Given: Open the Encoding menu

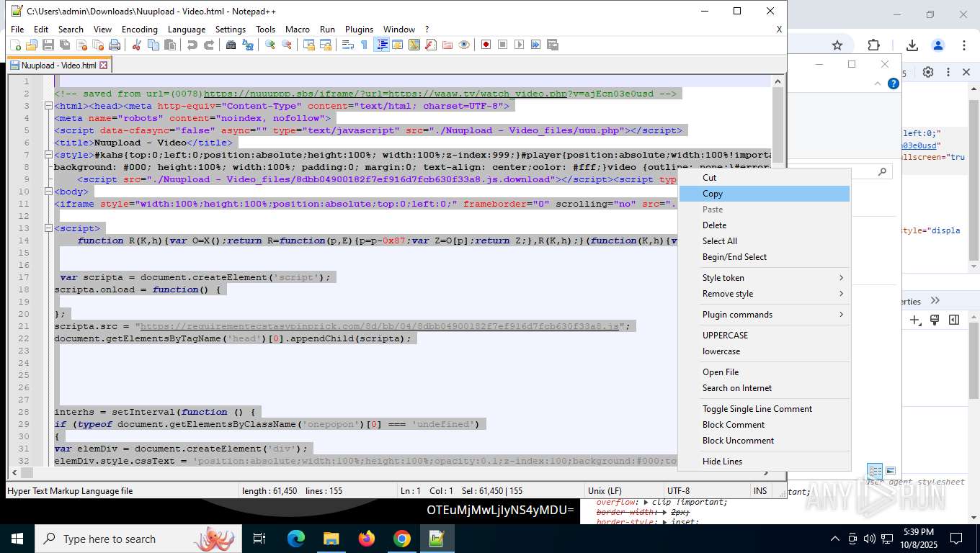Looking at the screenshot, I should (x=139, y=30).
